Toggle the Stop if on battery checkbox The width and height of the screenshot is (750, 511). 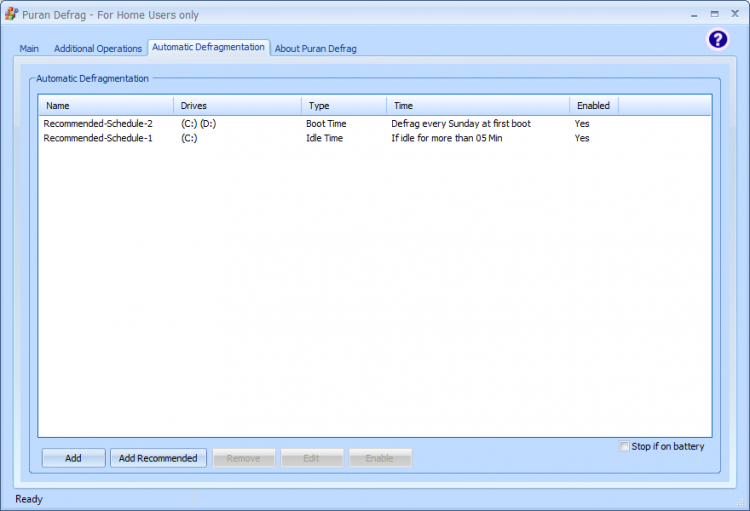point(624,446)
